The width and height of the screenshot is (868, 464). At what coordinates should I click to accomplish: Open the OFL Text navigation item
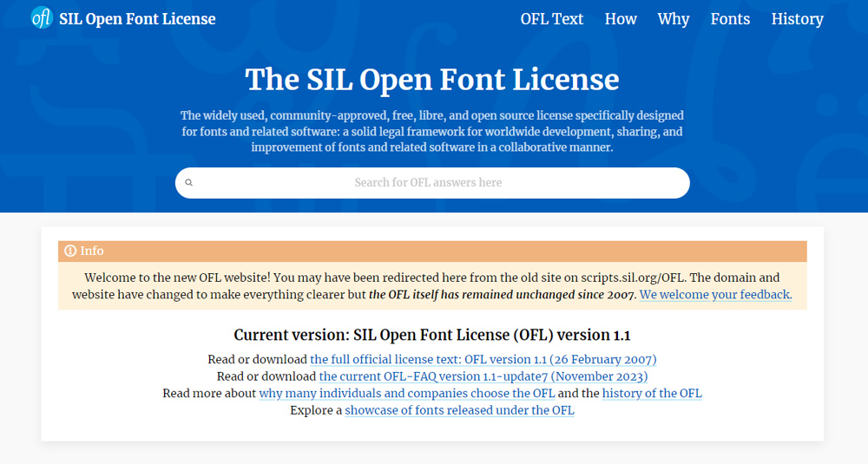coord(551,19)
